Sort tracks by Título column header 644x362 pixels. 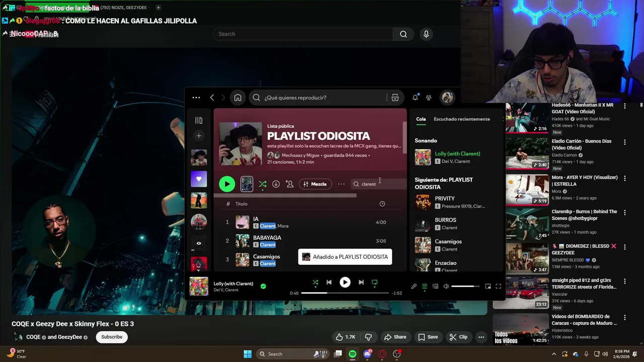(241, 204)
